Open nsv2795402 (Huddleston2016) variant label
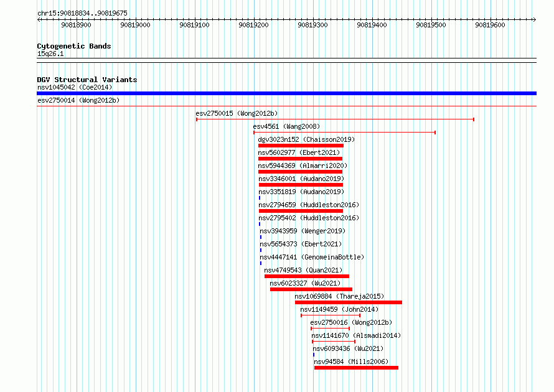This screenshot has width=554, height=392. pos(309,218)
